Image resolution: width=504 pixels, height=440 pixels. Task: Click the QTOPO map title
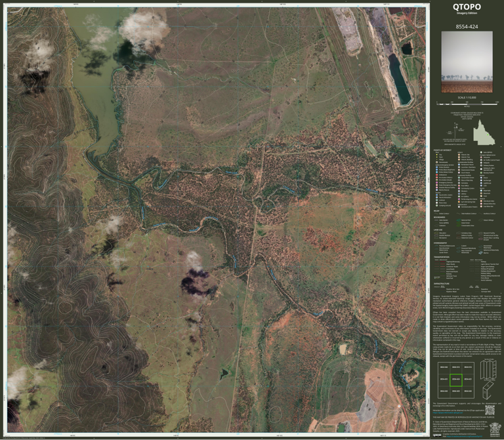click(467, 7)
